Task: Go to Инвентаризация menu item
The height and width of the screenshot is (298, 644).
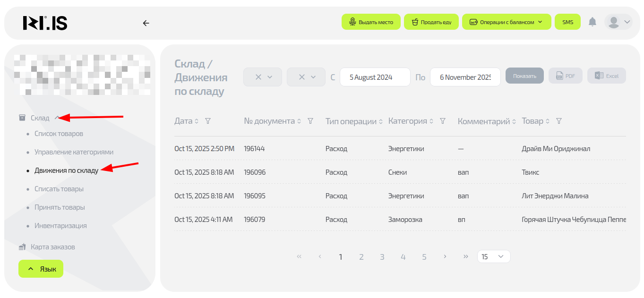Action: [x=60, y=226]
